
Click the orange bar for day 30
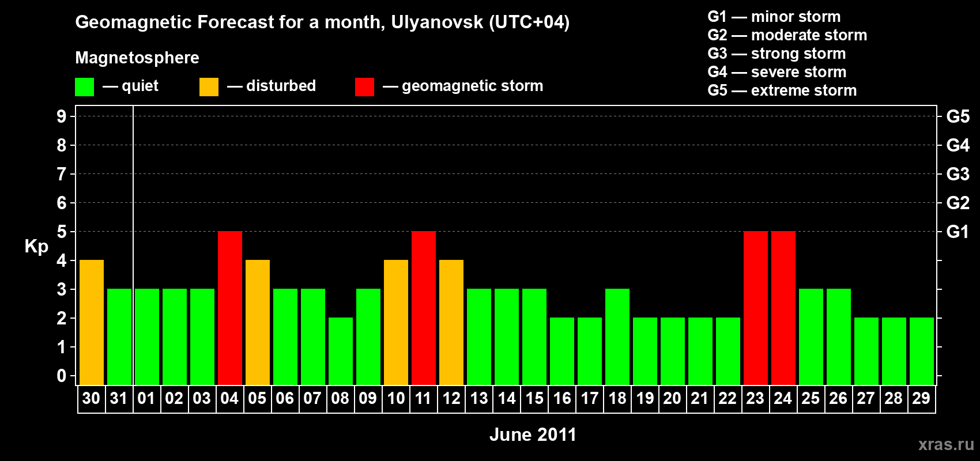(x=92, y=322)
